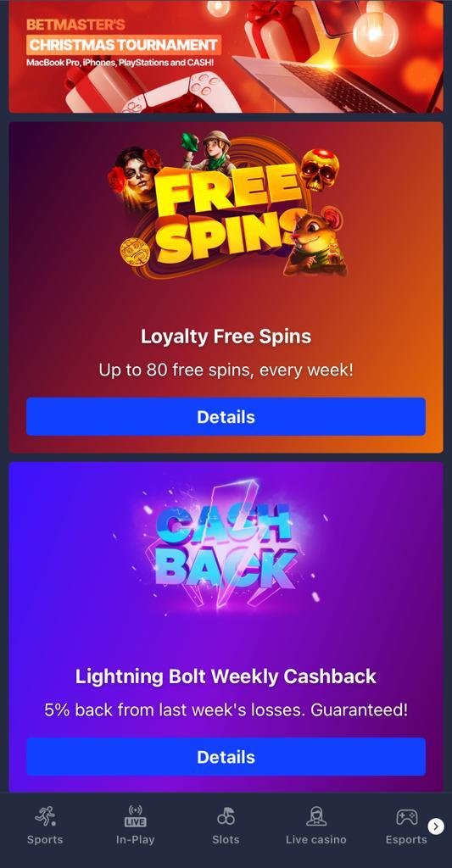This screenshot has width=452, height=868.
Task: Choose the Esports gamepad icon
Action: (x=406, y=816)
